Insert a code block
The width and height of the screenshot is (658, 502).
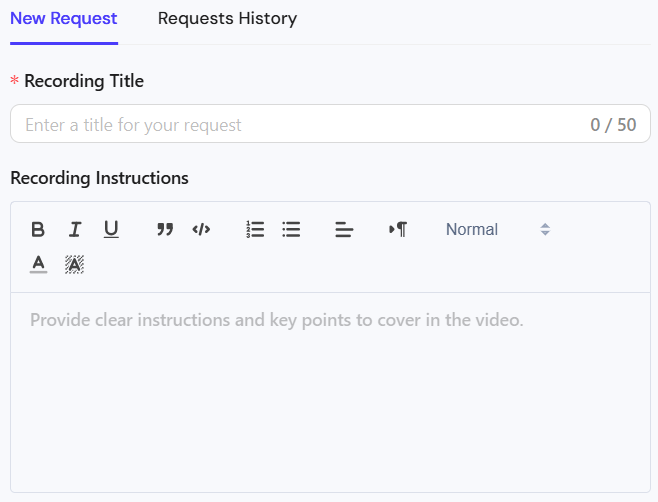click(x=201, y=230)
